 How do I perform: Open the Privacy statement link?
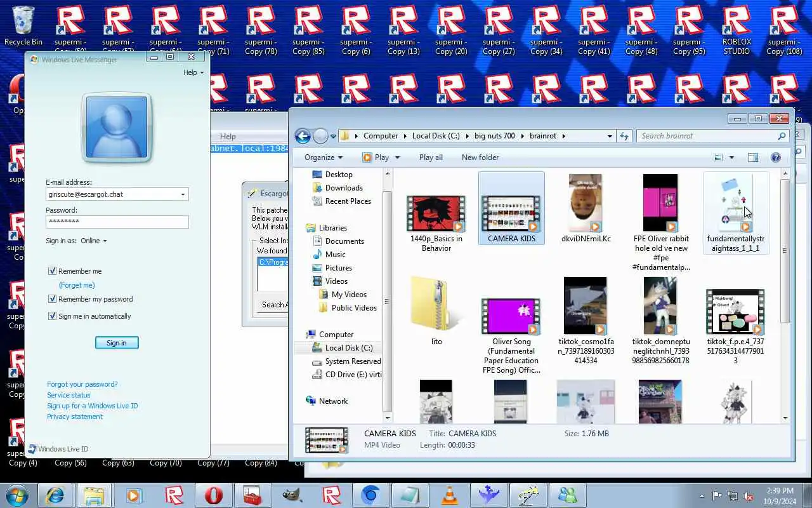click(74, 417)
